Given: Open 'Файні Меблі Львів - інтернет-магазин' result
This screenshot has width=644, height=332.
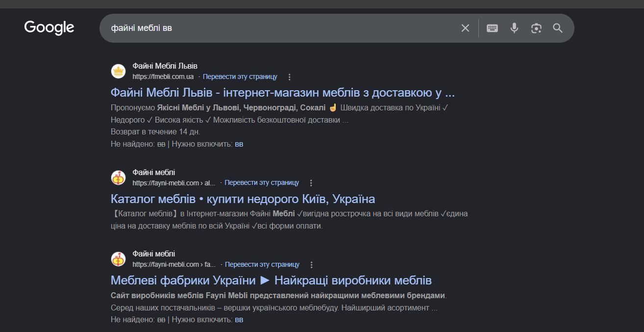Looking at the screenshot, I should [283, 93].
